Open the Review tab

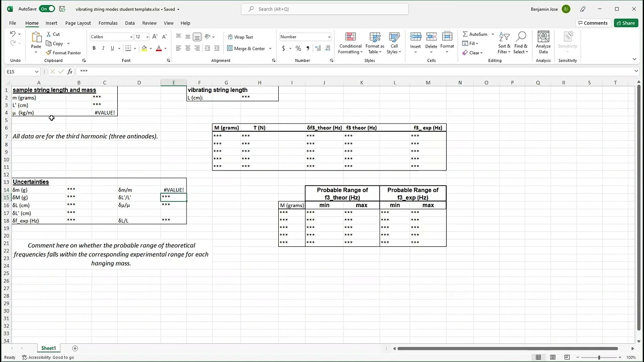pyautogui.click(x=149, y=23)
